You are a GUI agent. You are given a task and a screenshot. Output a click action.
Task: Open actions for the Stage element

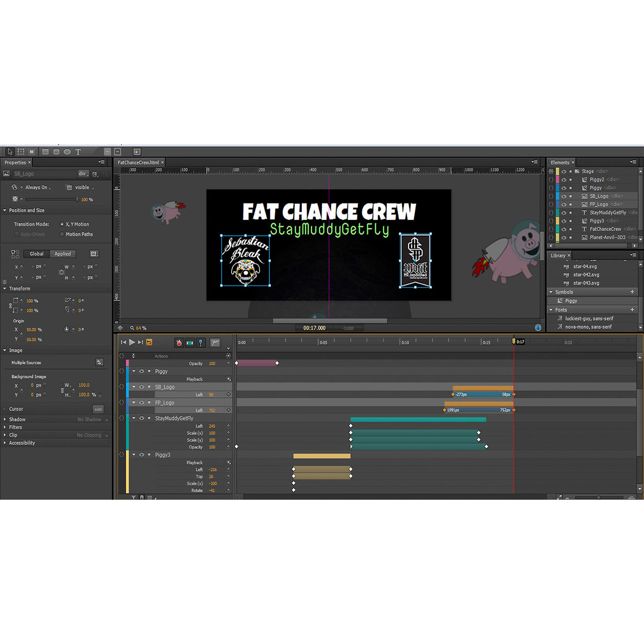551,171
